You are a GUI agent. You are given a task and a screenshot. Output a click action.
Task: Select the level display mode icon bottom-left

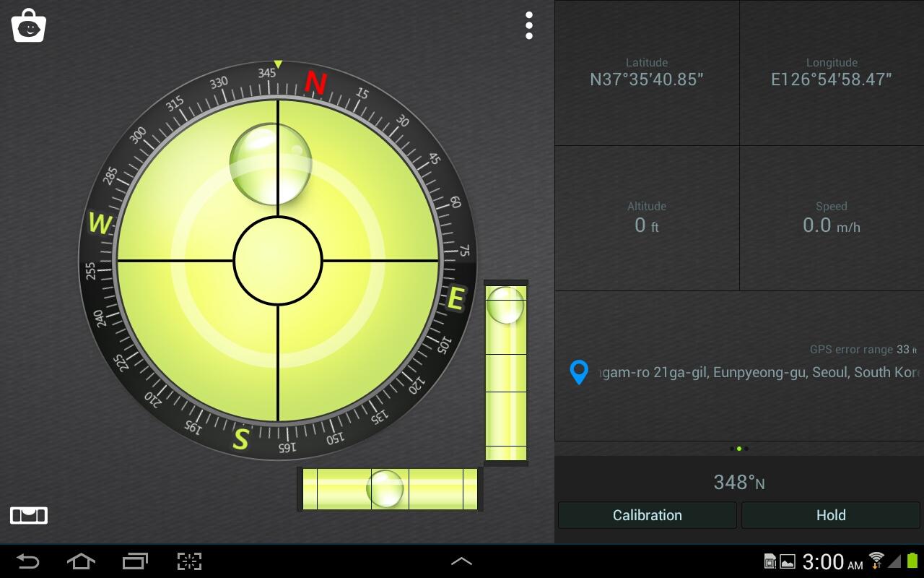[28, 515]
